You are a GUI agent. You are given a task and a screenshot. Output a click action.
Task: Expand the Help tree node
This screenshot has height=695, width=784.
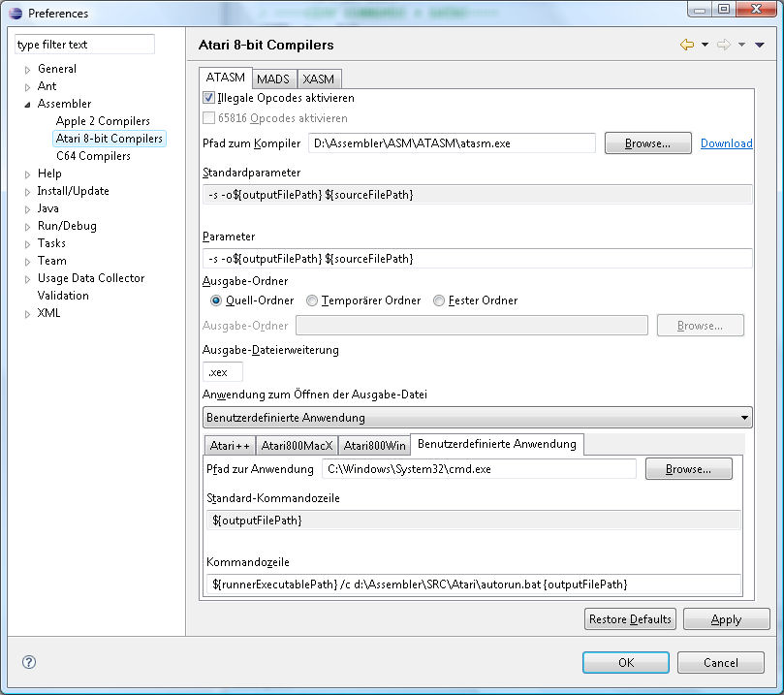(27, 174)
